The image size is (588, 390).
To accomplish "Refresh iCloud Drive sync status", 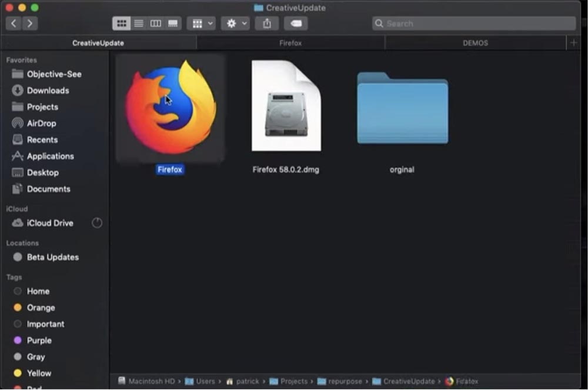I will tap(96, 223).
